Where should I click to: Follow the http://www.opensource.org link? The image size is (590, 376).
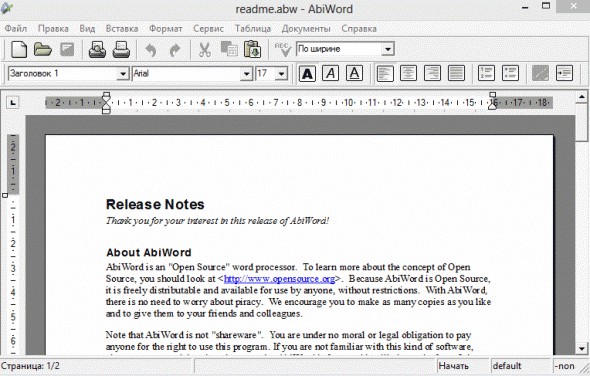click(279, 279)
